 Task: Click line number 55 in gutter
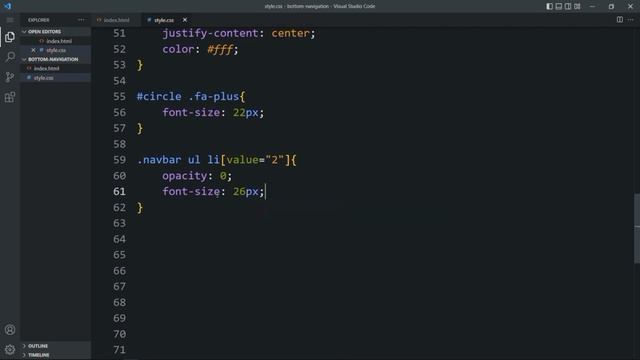point(120,97)
